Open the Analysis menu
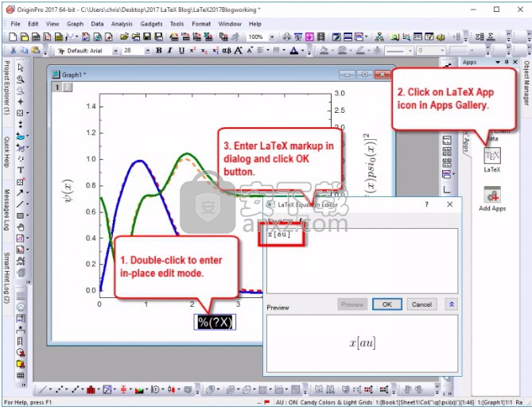Screen dimensions: 532x407 (122, 24)
